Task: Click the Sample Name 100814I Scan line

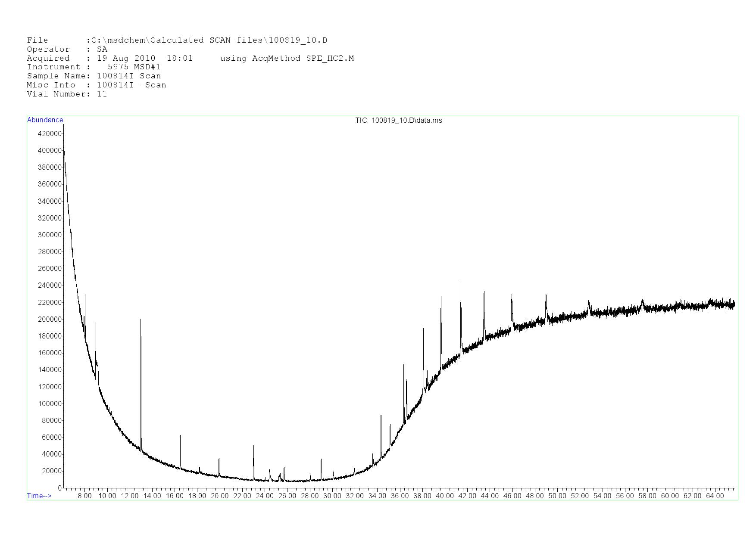Action: point(94,76)
